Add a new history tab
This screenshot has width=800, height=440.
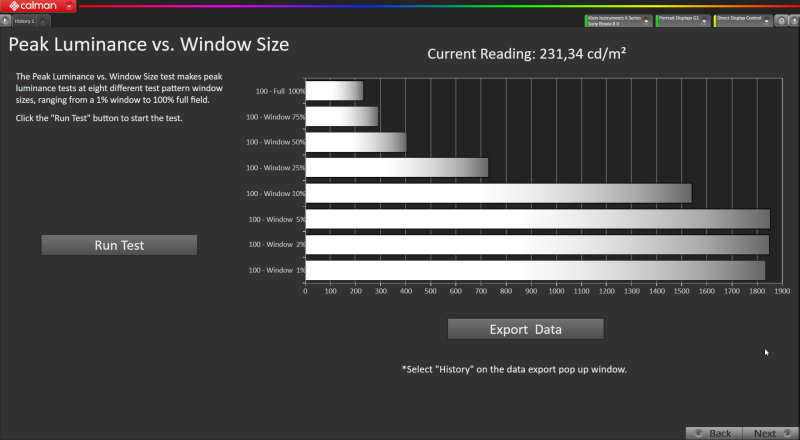(x=43, y=21)
